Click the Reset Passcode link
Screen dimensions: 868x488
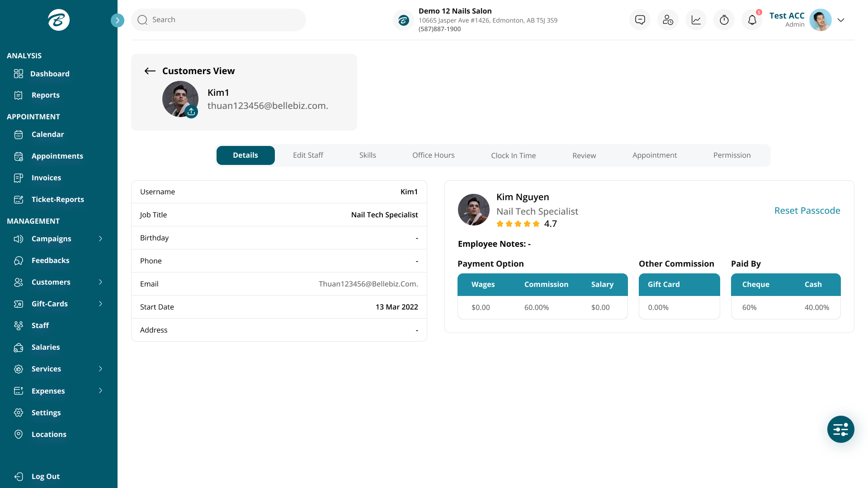tap(807, 210)
